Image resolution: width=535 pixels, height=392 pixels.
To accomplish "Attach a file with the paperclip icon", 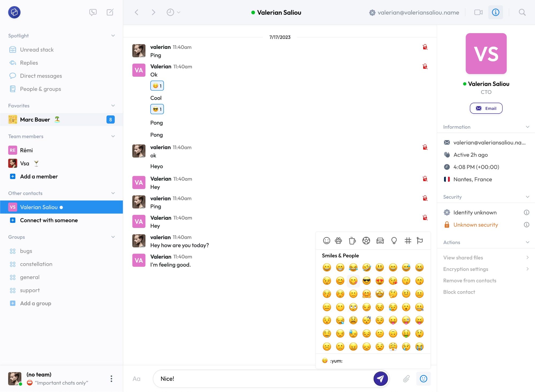I will coord(406,379).
